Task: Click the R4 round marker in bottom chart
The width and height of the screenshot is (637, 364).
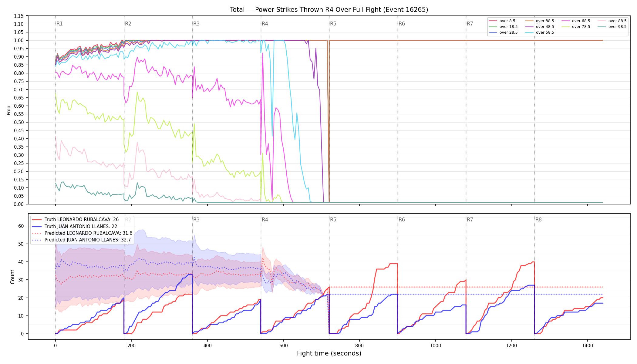Action: [265, 220]
